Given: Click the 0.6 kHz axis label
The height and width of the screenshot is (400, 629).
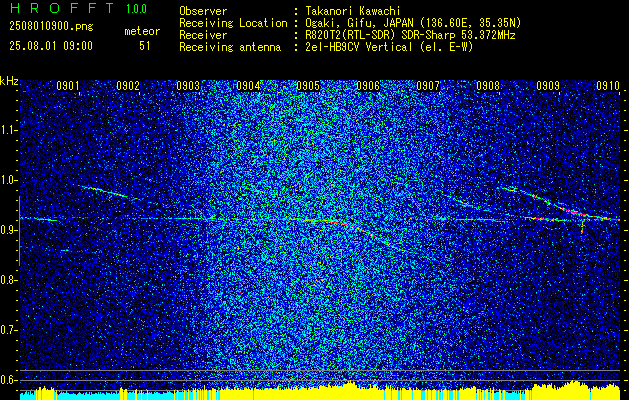Looking at the screenshot, I should (x=8, y=380).
